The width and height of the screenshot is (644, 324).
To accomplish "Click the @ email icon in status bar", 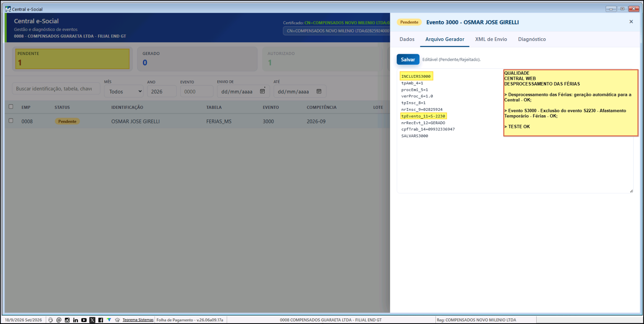I will point(59,320).
